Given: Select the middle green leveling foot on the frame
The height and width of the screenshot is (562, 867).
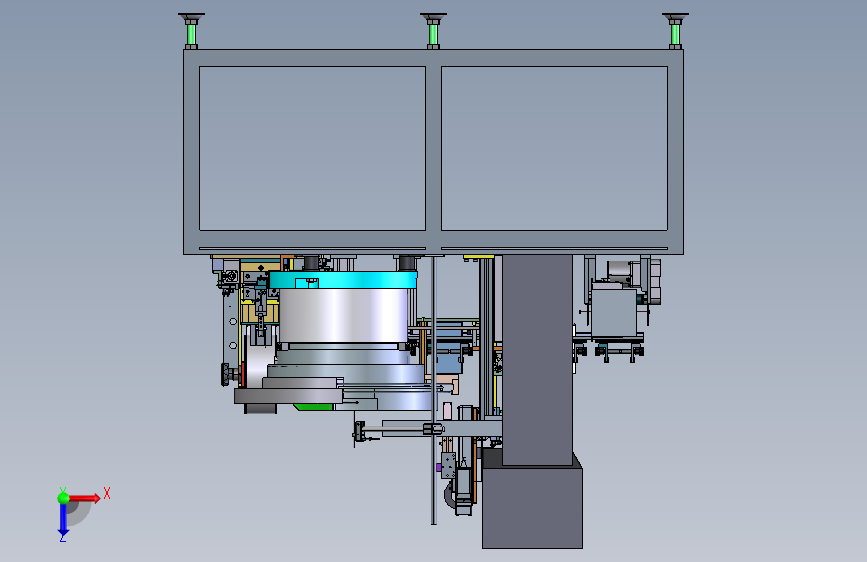Looking at the screenshot, I should click(433, 32).
